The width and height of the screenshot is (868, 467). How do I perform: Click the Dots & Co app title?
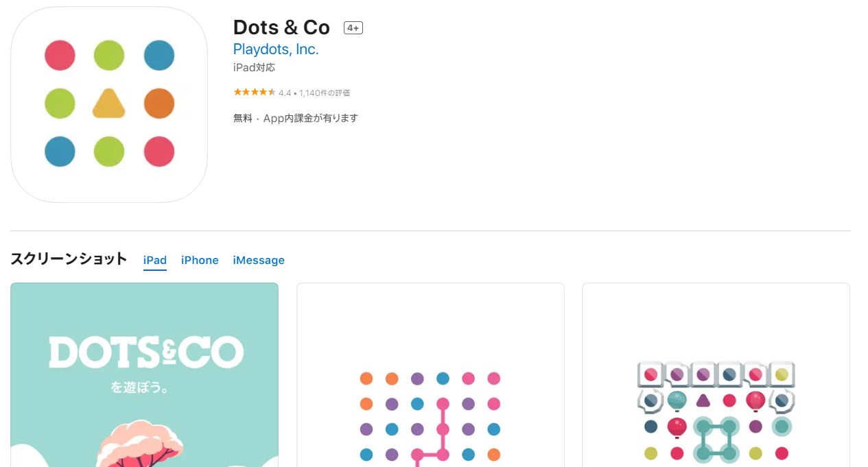click(281, 27)
